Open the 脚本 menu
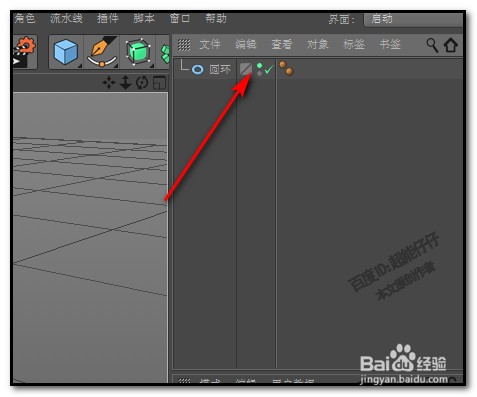 144,18
